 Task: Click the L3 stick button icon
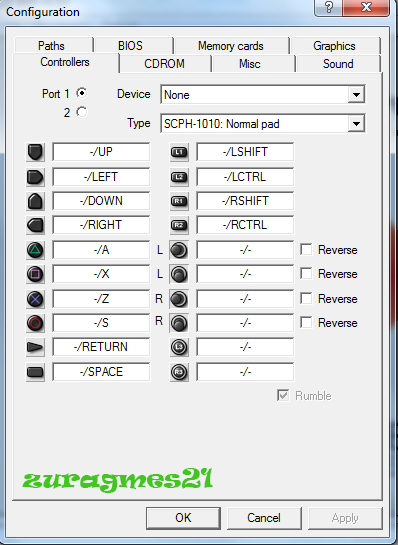point(179,347)
